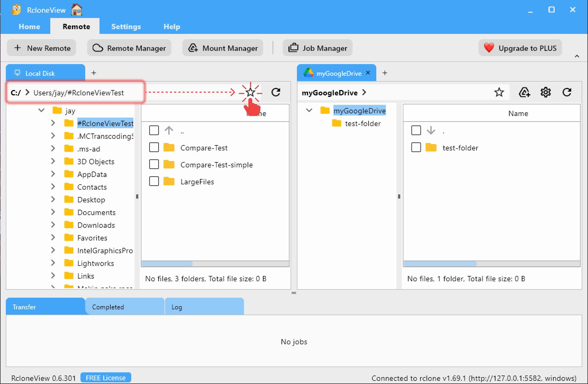Collapse the jay folder in tree
The image size is (588, 384).
(x=41, y=110)
